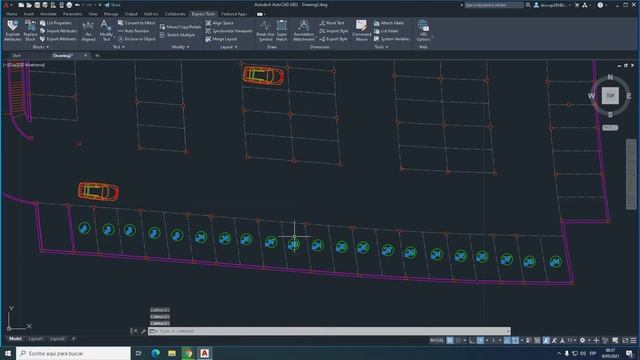Click the Modify Text tool
The image size is (640, 360).
(106, 30)
